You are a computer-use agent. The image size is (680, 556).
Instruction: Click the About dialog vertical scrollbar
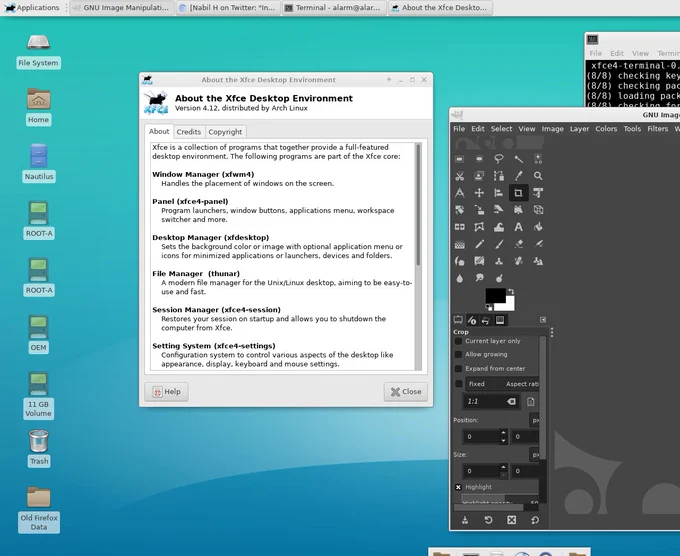(x=418, y=256)
